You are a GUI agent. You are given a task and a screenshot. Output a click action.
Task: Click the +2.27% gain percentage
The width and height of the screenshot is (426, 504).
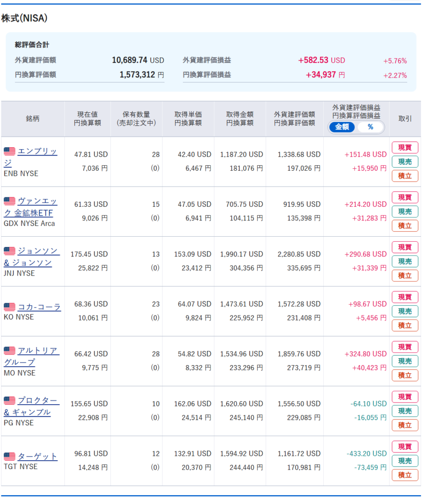(395, 75)
